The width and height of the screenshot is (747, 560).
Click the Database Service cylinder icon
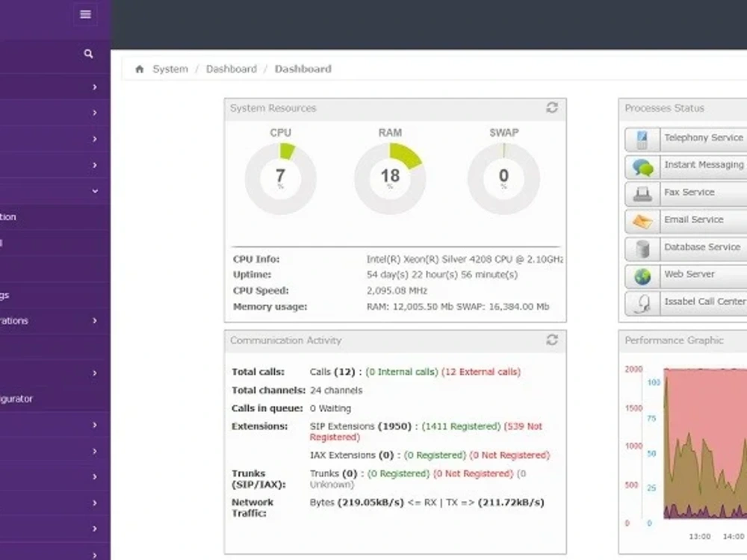[641, 247]
